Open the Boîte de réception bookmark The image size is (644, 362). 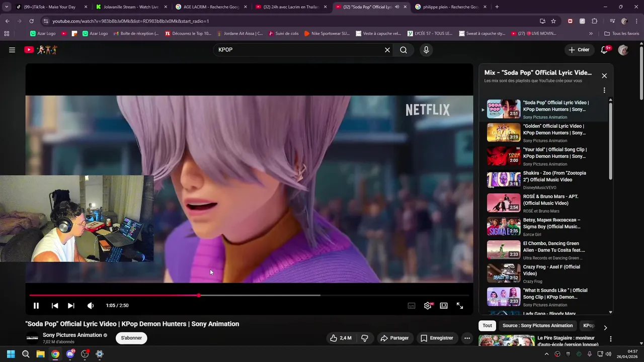click(x=136, y=34)
